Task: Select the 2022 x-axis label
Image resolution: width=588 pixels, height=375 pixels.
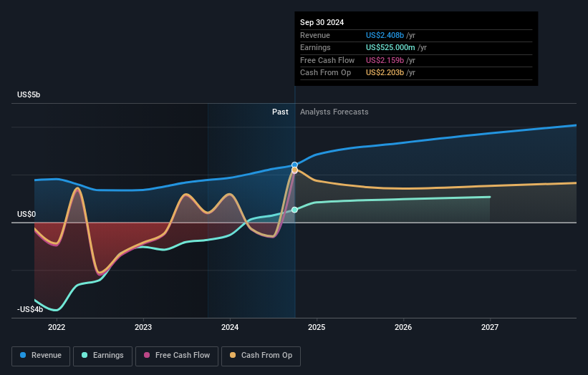Action: 57,327
